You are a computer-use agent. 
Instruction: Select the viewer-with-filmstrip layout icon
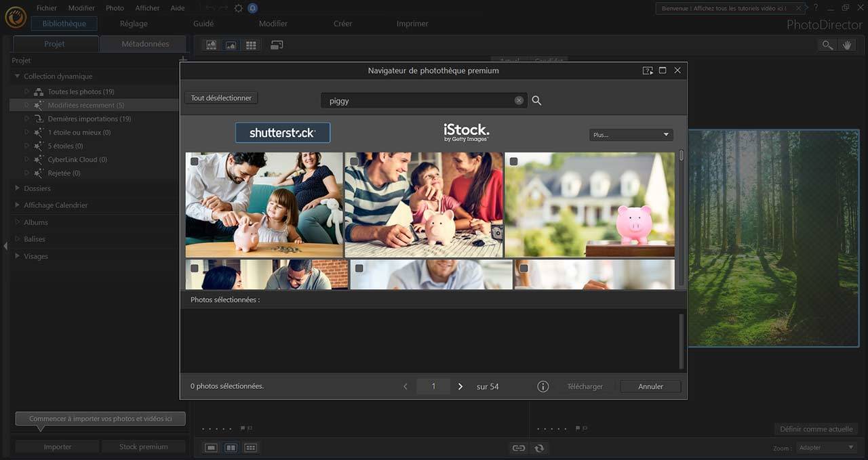(x=212, y=45)
